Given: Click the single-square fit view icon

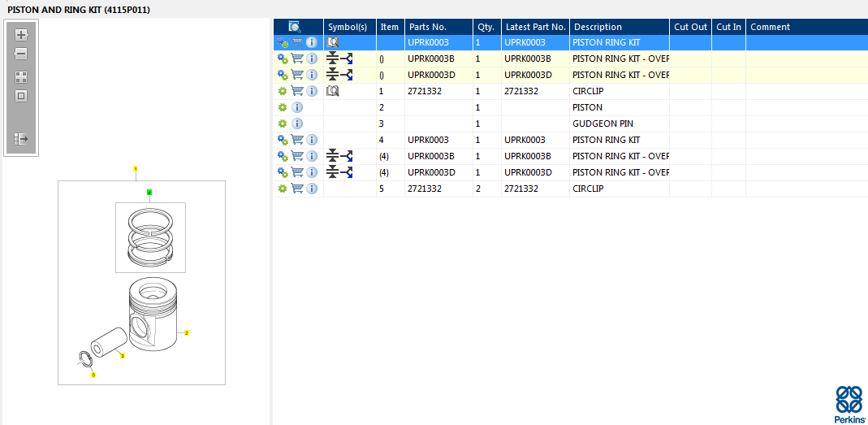Looking at the screenshot, I should [21, 96].
